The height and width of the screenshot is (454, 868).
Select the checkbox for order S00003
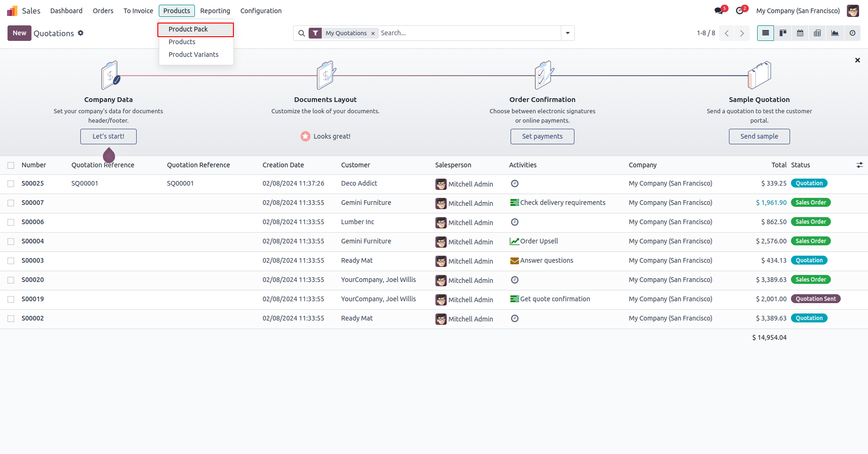[x=11, y=261]
